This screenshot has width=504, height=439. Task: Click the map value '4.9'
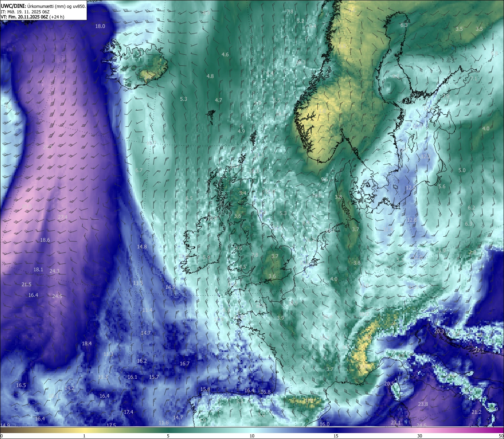coord(241,132)
